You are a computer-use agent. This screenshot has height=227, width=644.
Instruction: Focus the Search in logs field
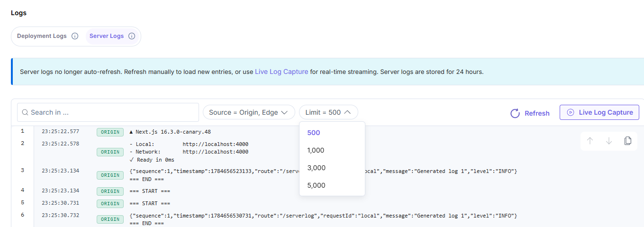tap(108, 112)
